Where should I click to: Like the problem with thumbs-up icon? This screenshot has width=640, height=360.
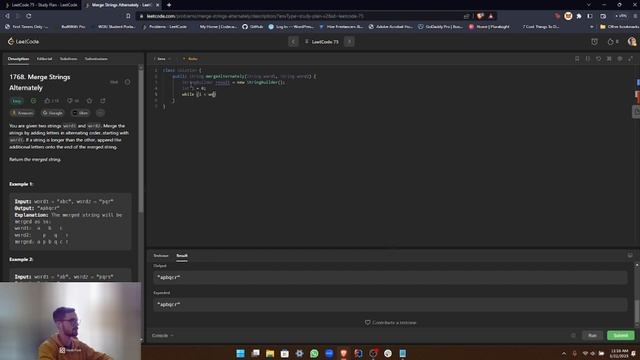(x=52, y=101)
